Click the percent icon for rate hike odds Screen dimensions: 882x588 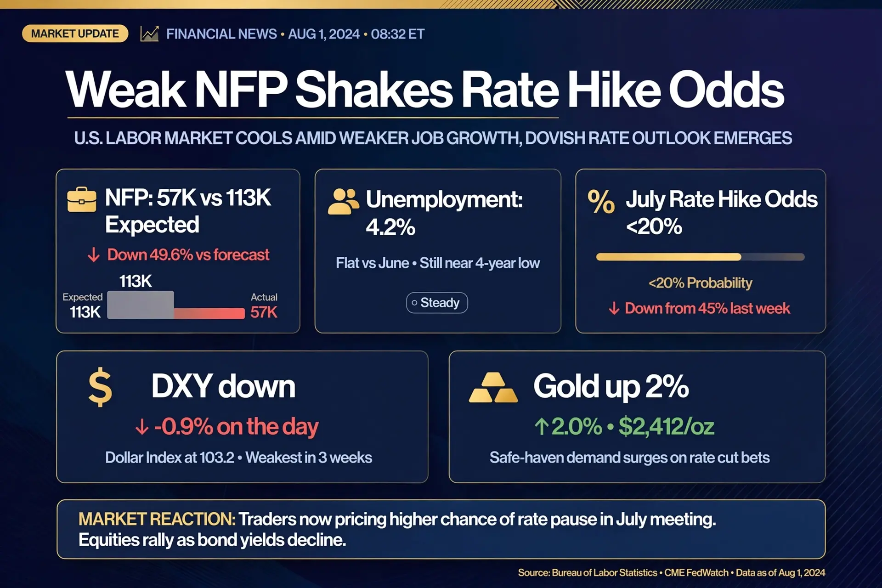(x=601, y=202)
